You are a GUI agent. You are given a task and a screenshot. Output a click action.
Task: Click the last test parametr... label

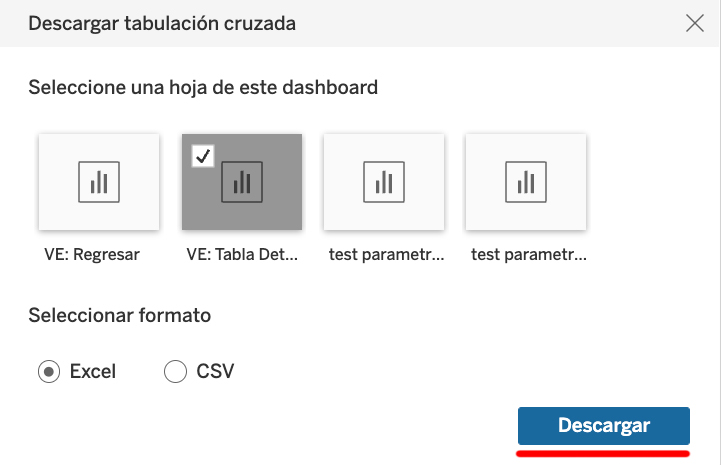point(529,254)
